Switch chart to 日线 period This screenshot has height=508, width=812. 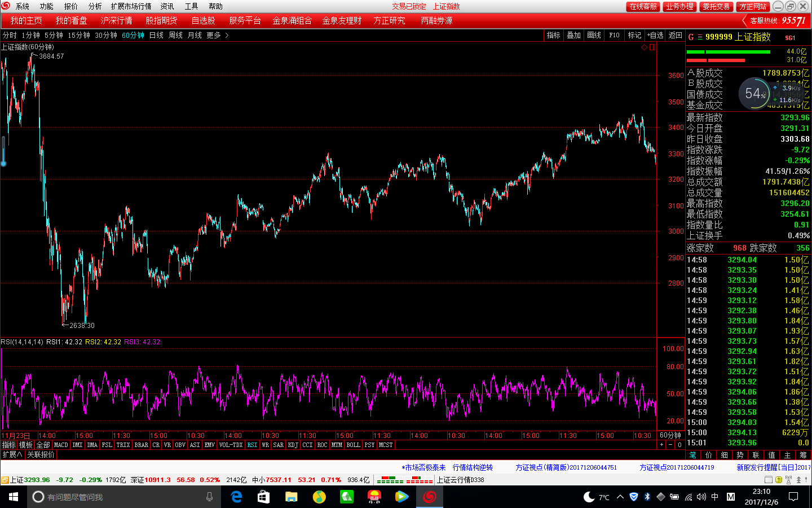tap(156, 35)
